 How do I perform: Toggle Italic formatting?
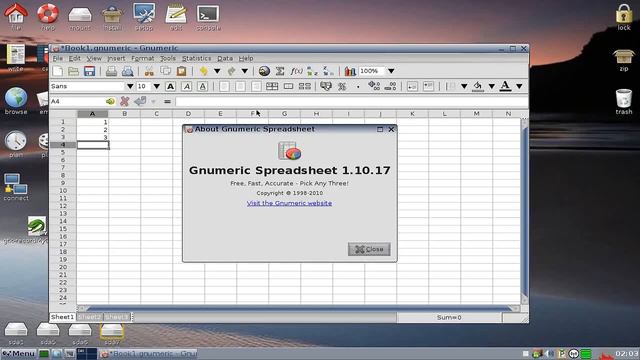pyautogui.click(x=187, y=86)
